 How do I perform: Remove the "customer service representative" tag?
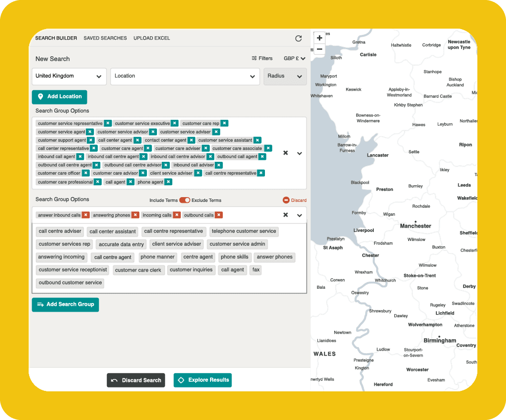[x=108, y=123]
